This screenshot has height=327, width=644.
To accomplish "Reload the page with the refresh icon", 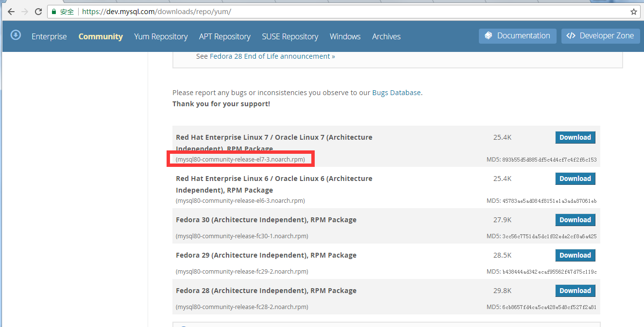I will [38, 12].
